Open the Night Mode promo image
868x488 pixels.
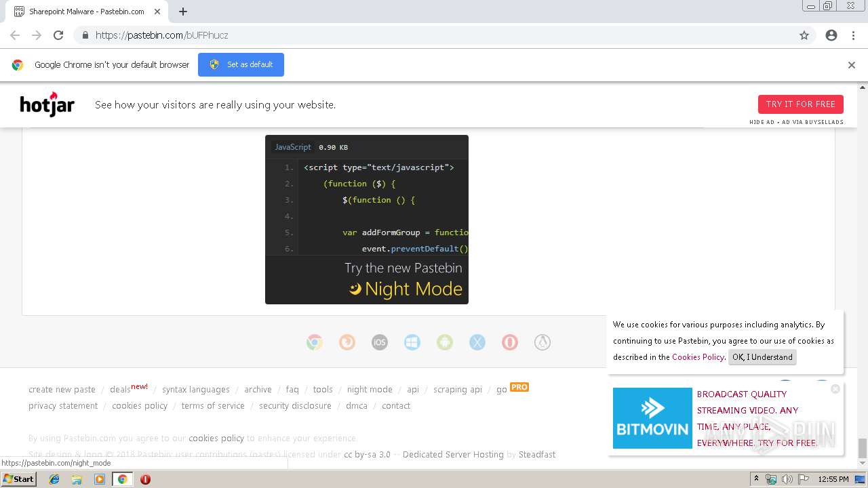pyautogui.click(x=366, y=219)
